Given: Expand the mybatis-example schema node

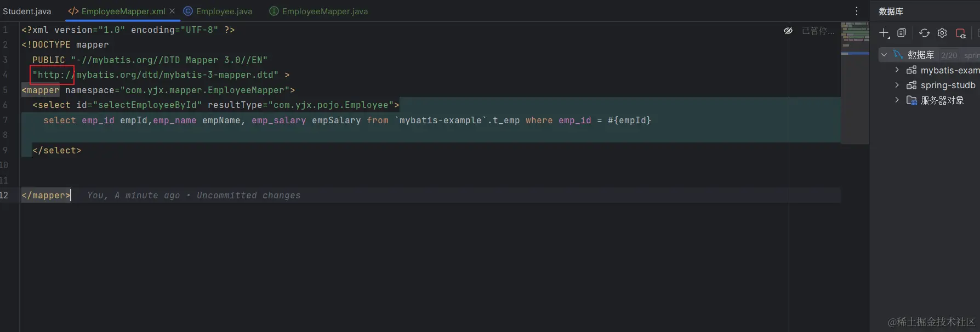Looking at the screenshot, I should pos(897,70).
